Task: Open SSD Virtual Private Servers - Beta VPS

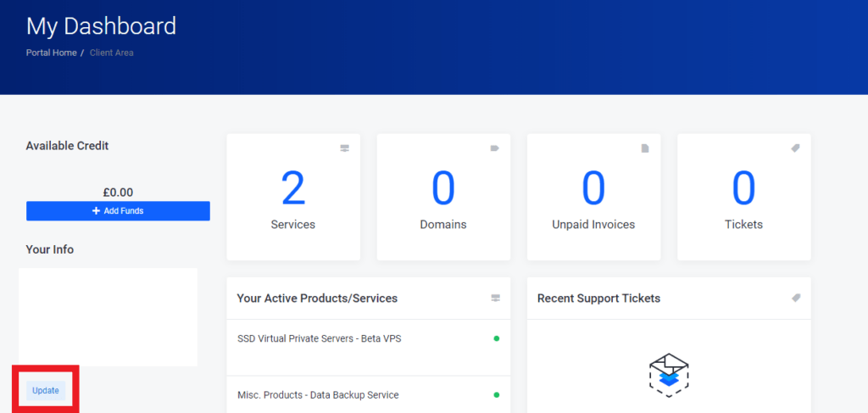Action: tap(320, 339)
